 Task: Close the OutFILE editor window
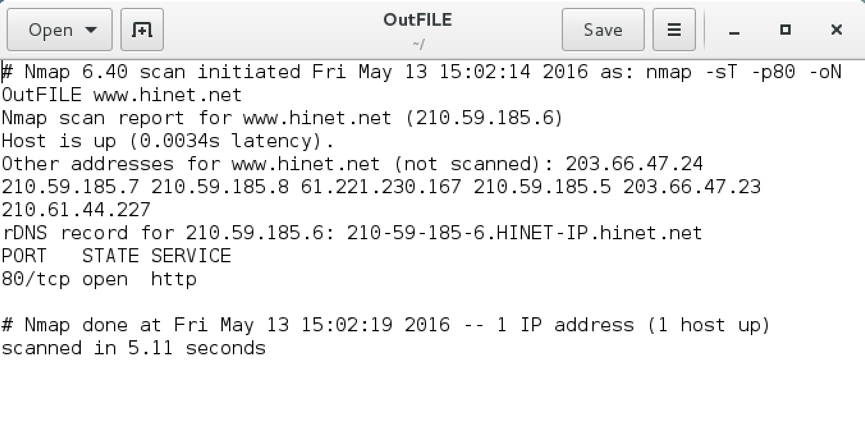tap(836, 30)
